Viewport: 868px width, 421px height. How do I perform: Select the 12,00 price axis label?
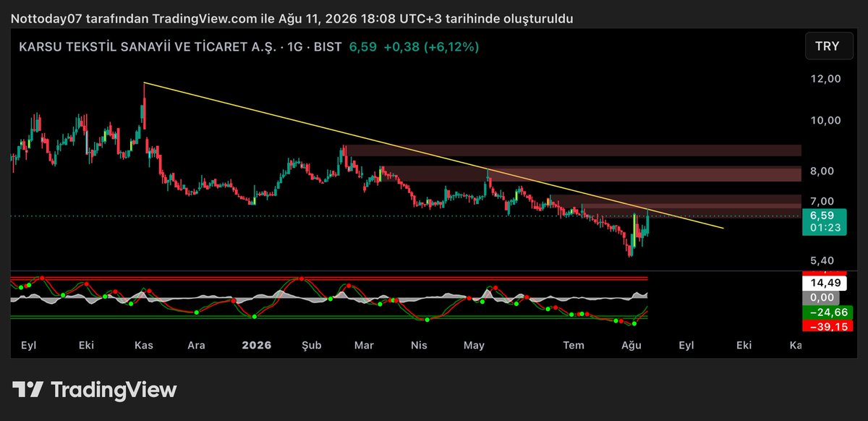(824, 79)
